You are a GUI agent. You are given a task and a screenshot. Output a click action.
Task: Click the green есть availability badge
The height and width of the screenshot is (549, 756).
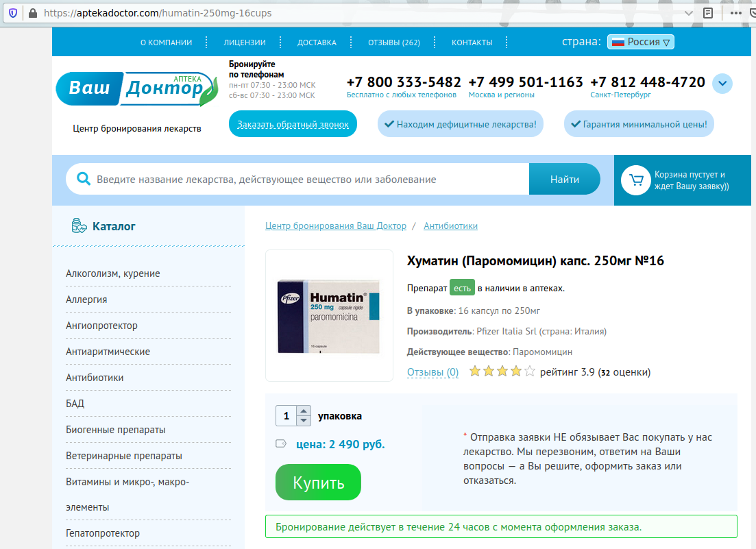(x=462, y=288)
